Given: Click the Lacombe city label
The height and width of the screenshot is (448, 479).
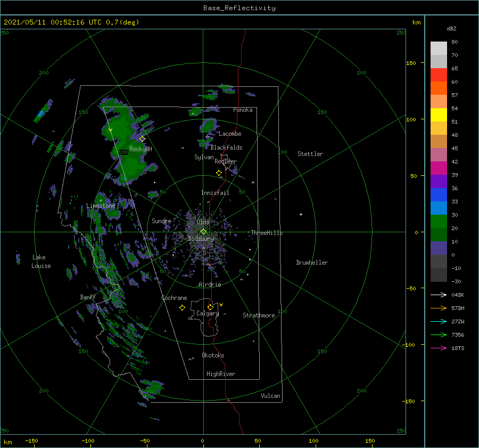Looking at the screenshot, I should 230,134.
